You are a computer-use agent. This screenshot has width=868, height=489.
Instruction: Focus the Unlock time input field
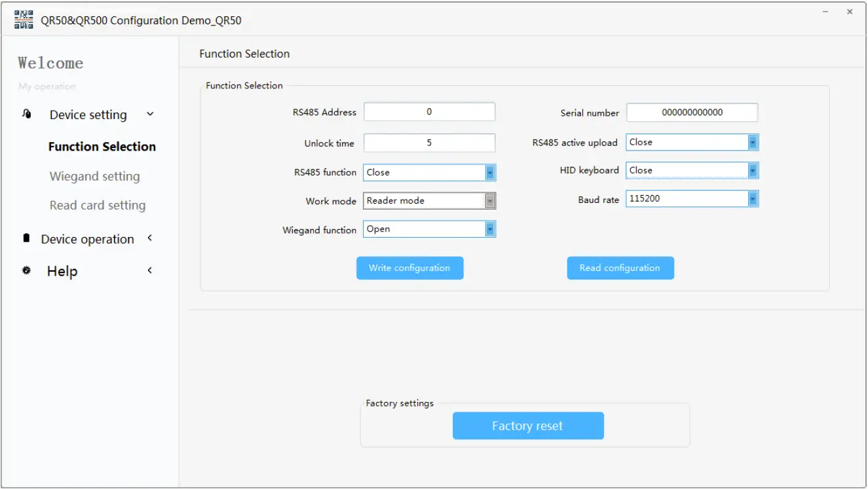click(x=430, y=143)
